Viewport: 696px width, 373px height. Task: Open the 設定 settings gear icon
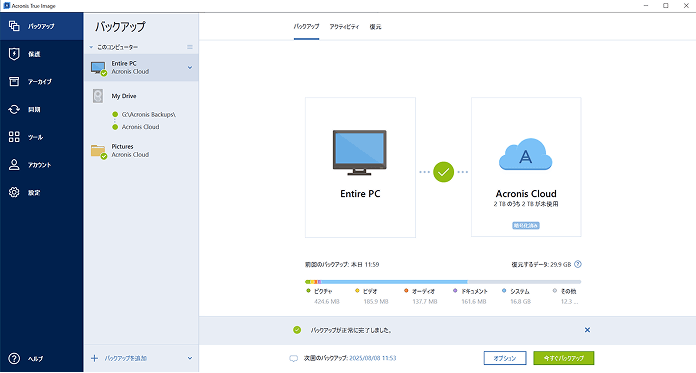click(14, 192)
